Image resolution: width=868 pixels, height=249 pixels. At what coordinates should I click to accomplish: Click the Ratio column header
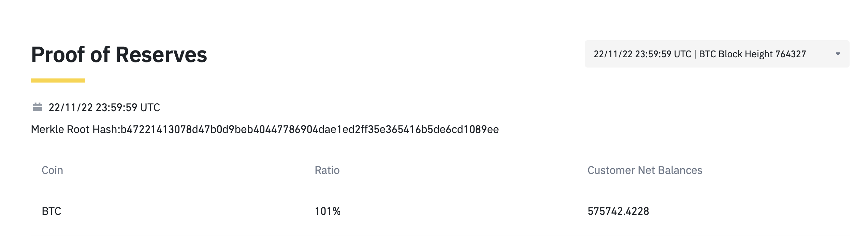327,170
